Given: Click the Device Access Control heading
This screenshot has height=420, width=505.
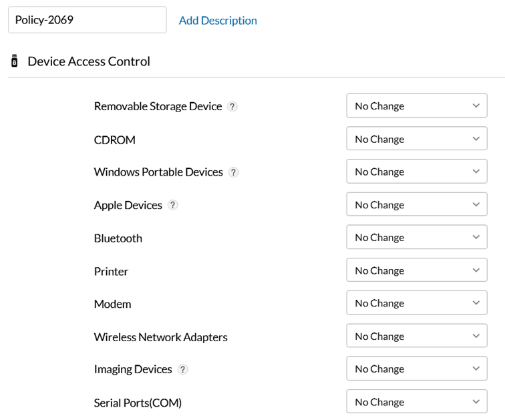Looking at the screenshot, I should coord(88,61).
